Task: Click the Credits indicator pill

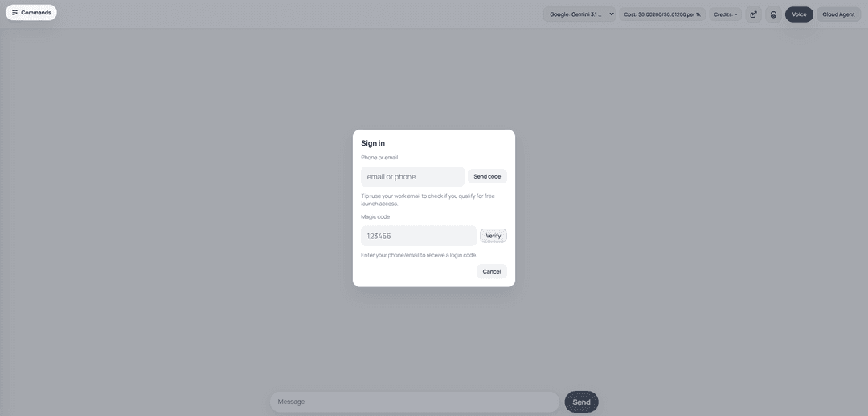Action: pos(725,14)
